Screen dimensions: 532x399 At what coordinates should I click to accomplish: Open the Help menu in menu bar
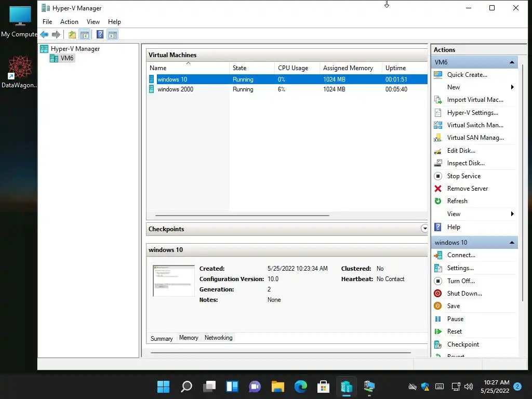114,22
